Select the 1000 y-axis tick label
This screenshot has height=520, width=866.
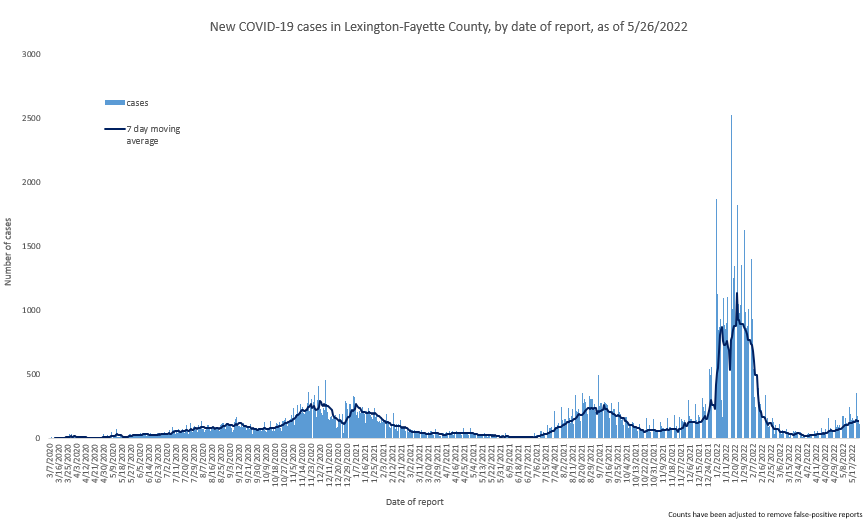click(x=31, y=310)
